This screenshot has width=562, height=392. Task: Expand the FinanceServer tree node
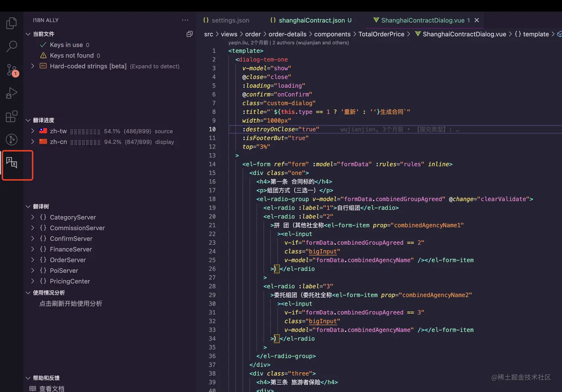click(x=33, y=249)
